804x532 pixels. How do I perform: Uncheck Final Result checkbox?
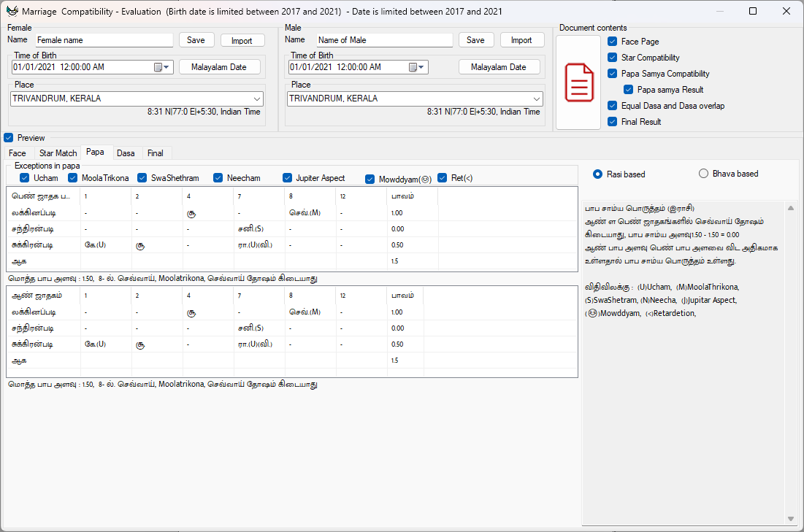tap(612, 121)
